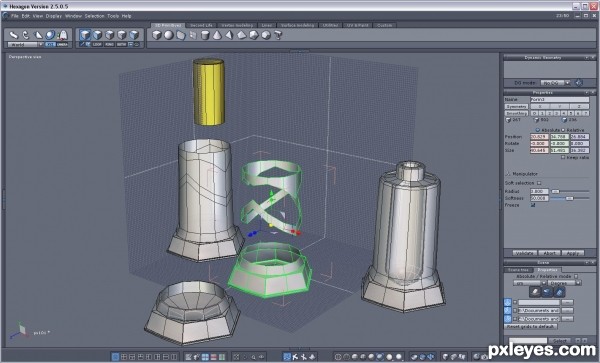Enable the Keep ratio checkbox

coord(563,157)
